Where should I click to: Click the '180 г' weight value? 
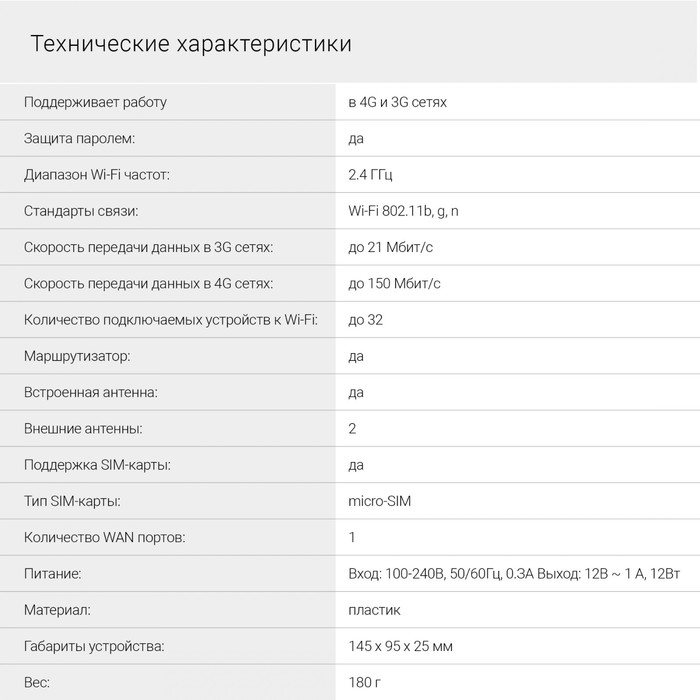coord(364,682)
